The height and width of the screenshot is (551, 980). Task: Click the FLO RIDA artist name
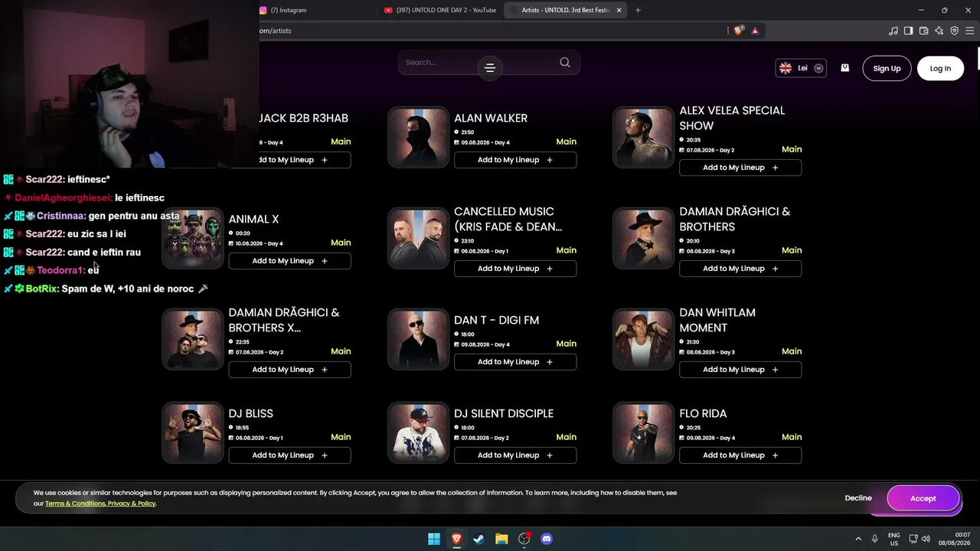point(703,413)
